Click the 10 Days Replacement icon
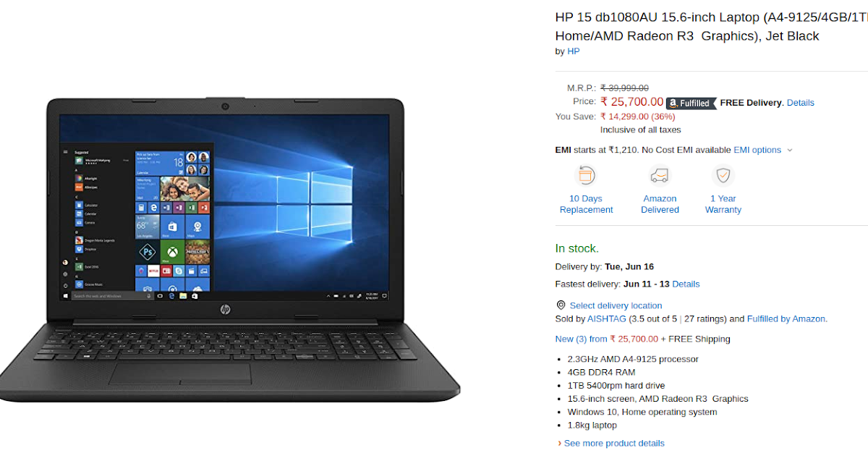This screenshot has width=868, height=456. coord(586,175)
